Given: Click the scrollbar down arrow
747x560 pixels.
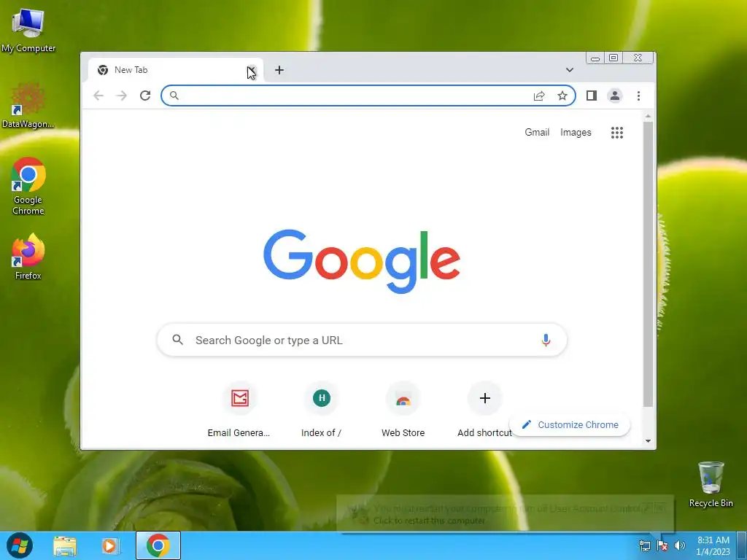Looking at the screenshot, I should pos(648,441).
